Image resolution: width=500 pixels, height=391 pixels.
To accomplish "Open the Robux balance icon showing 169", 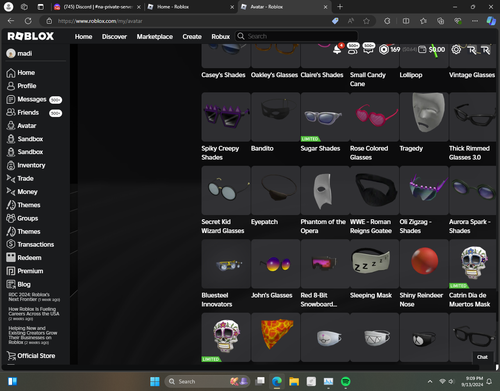I will point(384,50).
